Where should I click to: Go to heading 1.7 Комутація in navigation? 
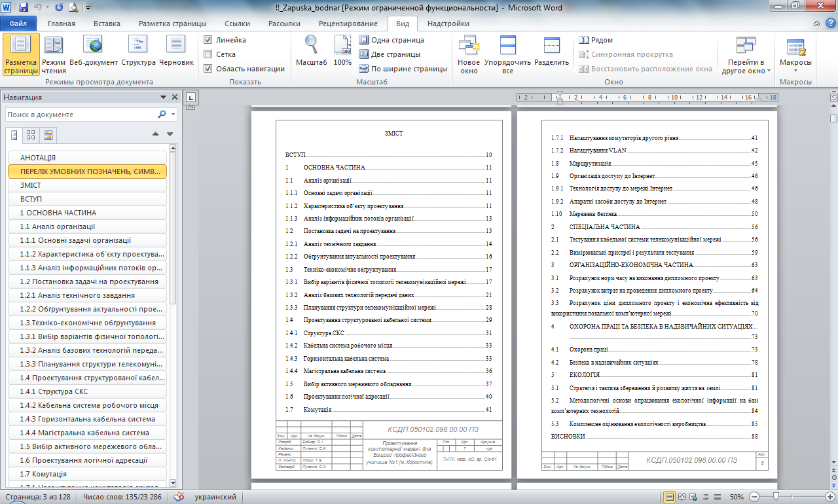coord(88,474)
